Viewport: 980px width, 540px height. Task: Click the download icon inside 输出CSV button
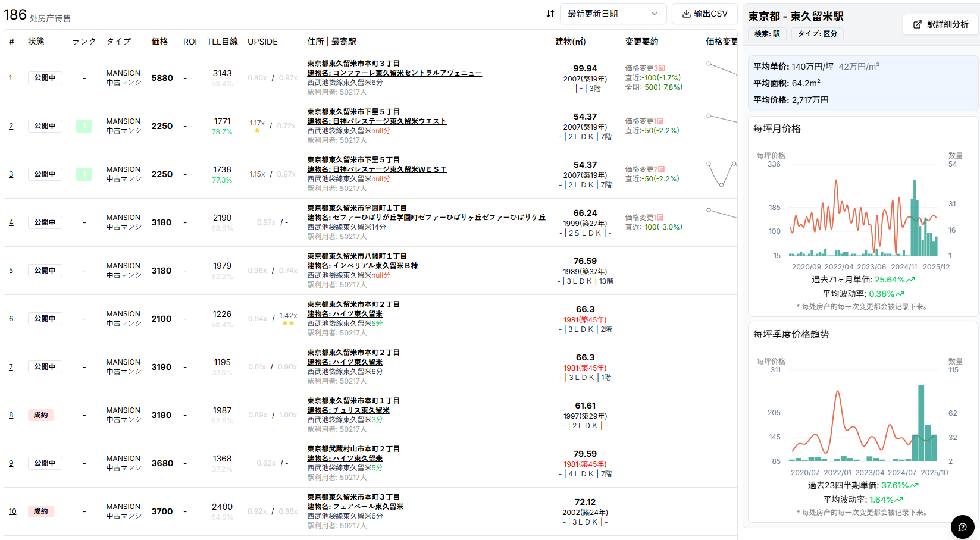coord(687,13)
